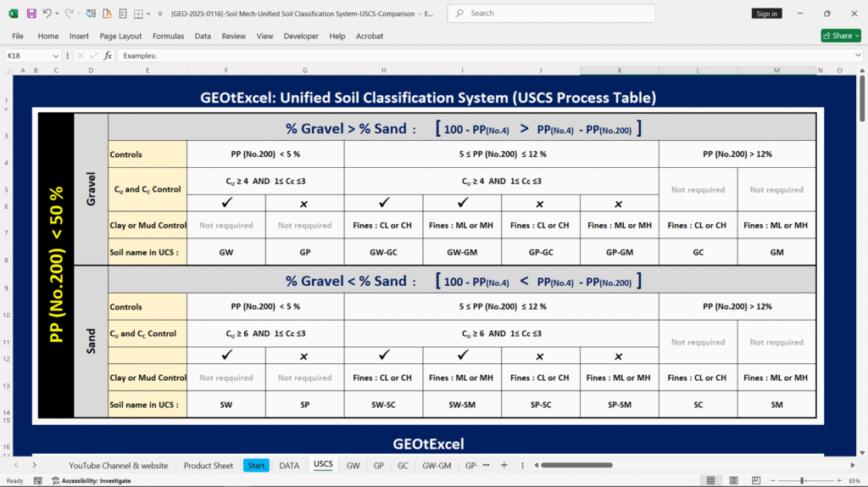Expand the formula bar chevron
The height and width of the screenshot is (487, 868).
coord(858,55)
